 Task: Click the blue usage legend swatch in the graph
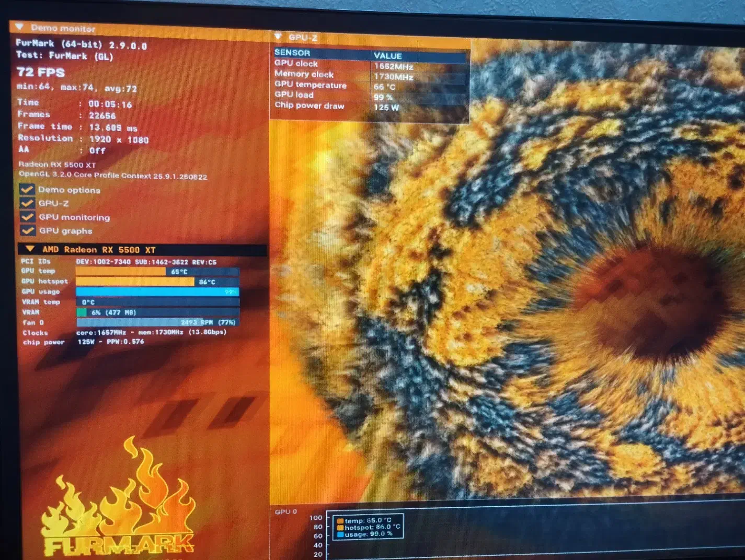click(x=340, y=534)
